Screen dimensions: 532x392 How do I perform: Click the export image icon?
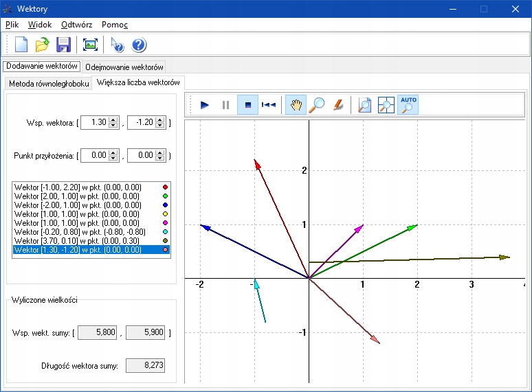tap(90, 45)
